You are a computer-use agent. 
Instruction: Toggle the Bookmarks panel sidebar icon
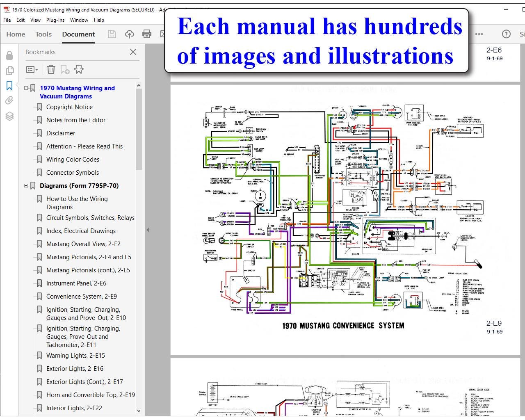tap(9, 86)
